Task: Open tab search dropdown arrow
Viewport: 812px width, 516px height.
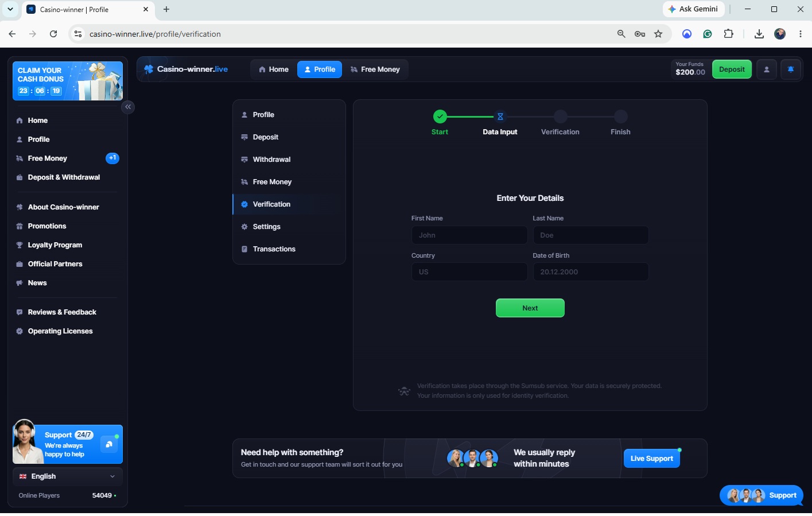Action: pyautogui.click(x=10, y=9)
